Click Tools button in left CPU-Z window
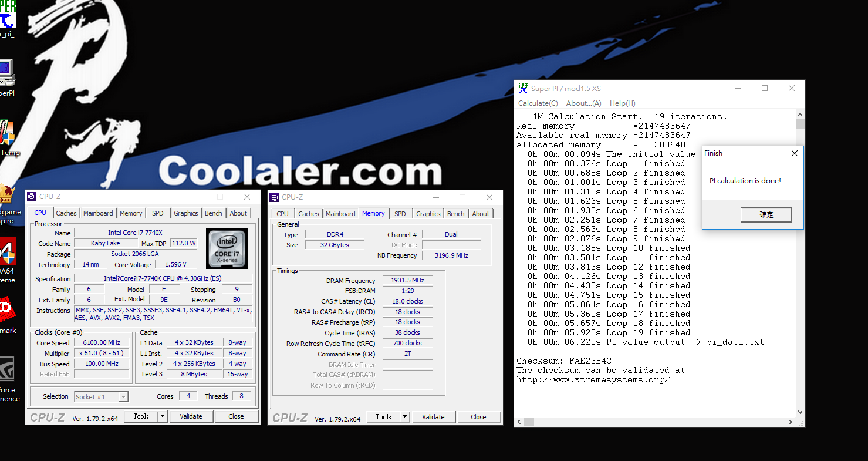Viewport: 868px width, 461px height. point(141,416)
